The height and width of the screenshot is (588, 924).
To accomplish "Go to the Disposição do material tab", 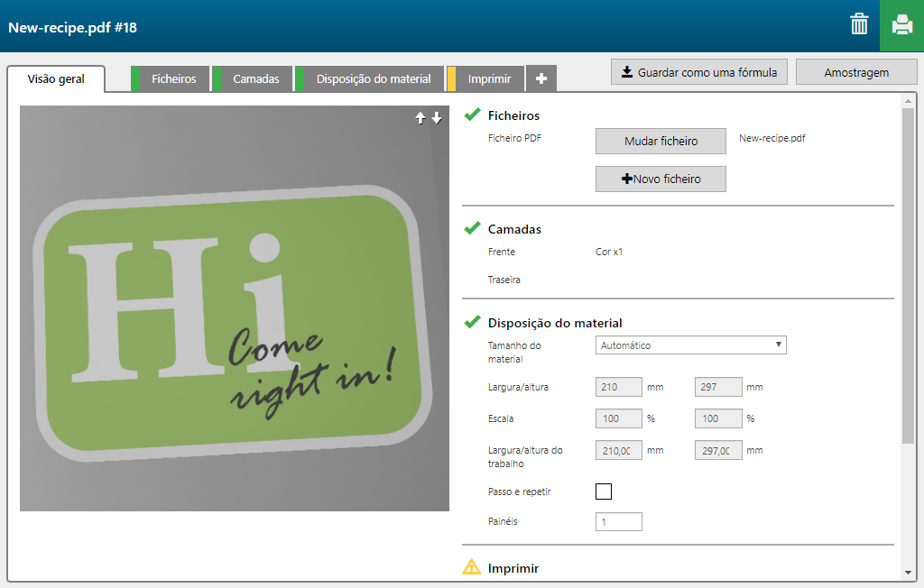I will click(373, 79).
